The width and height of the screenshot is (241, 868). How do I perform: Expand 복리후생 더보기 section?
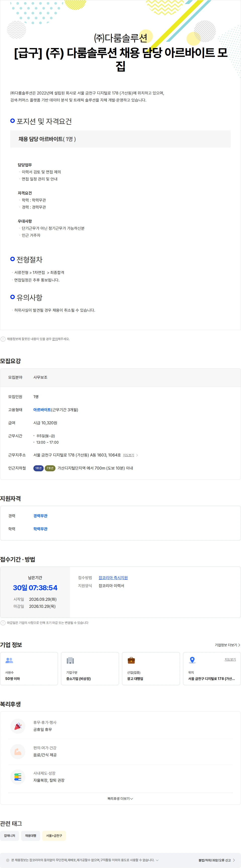[120, 799]
